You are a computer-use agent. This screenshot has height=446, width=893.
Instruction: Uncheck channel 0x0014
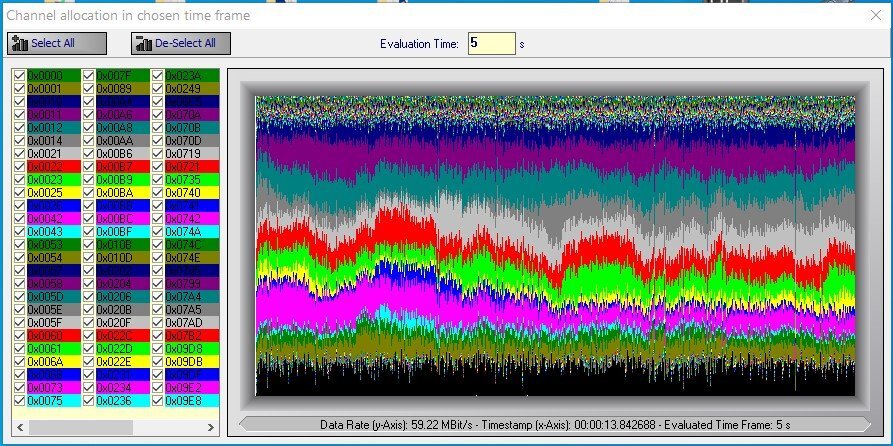pos(19,141)
